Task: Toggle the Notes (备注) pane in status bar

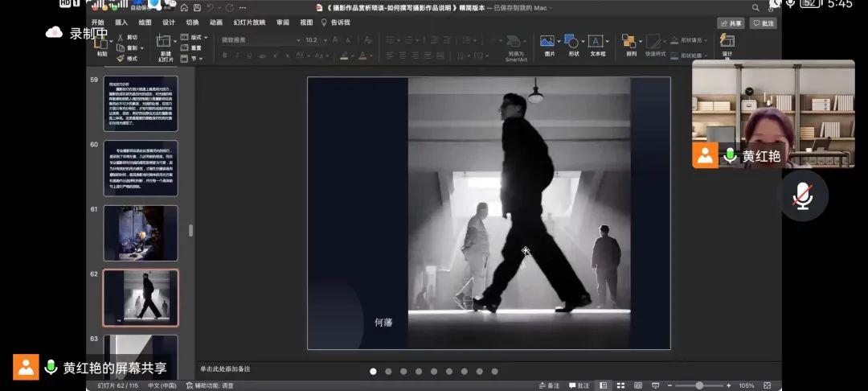Action: (x=549, y=385)
